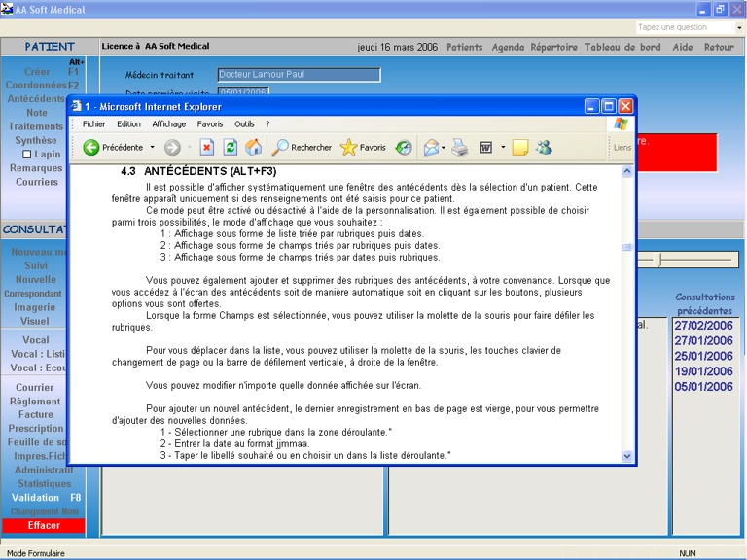747x560 pixels.
Task: Select consultation dated 19/01/2006
Action: (703, 371)
